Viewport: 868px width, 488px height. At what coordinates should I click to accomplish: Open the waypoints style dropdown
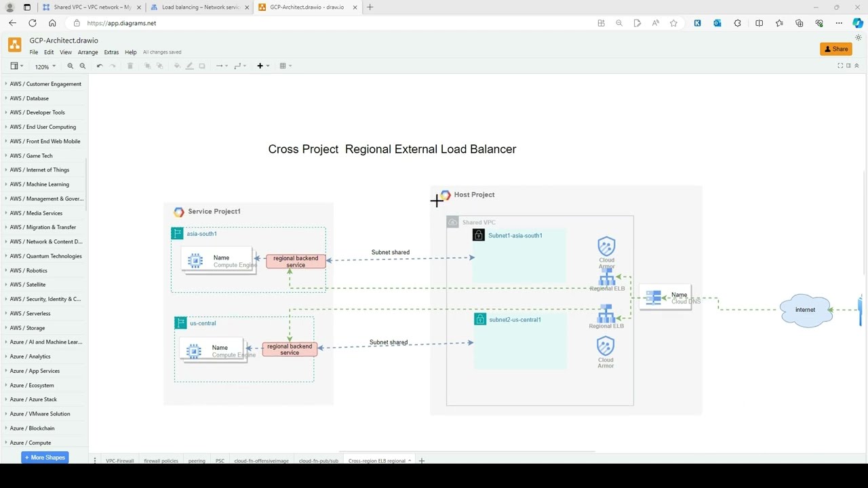click(240, 66)
